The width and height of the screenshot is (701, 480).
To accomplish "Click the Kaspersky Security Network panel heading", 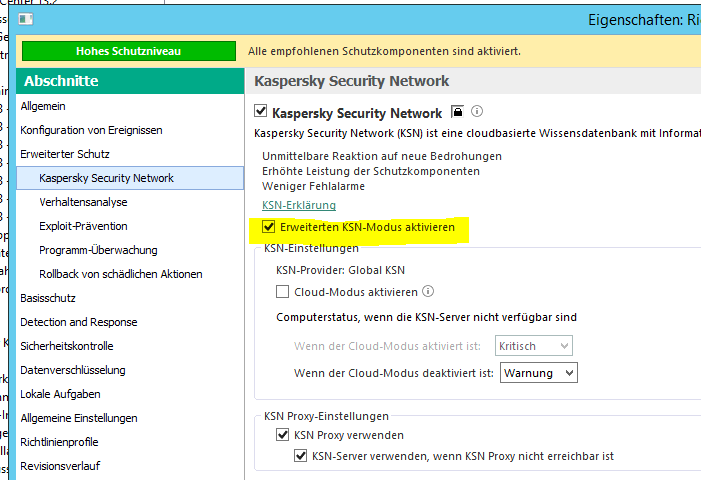I will tap(352, 81).
